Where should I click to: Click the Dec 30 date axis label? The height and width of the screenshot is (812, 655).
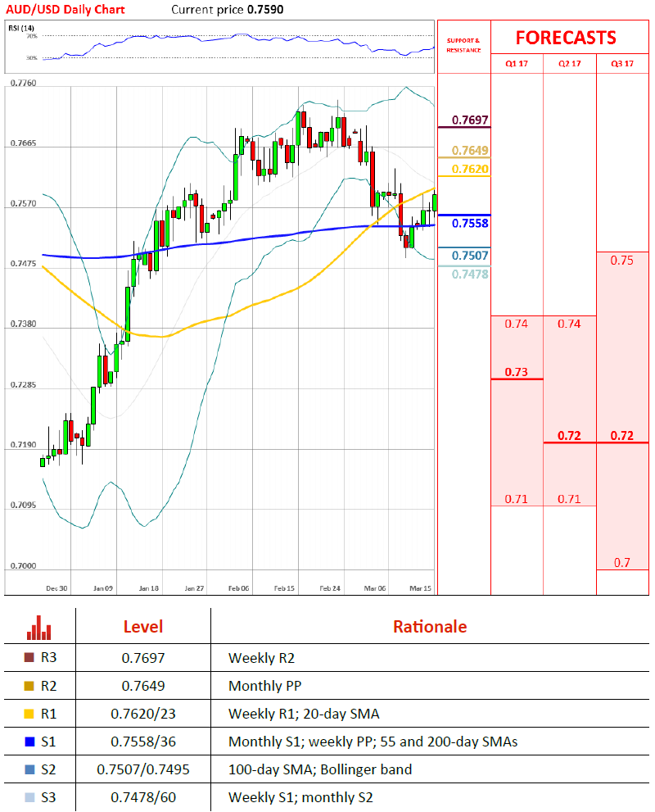[x=56, y=588]
